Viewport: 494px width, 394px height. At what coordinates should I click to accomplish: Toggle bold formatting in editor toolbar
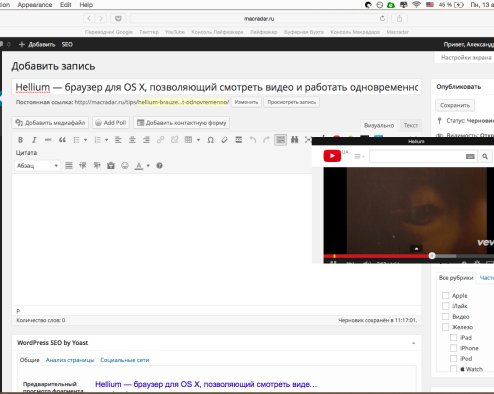pos(20,140)
